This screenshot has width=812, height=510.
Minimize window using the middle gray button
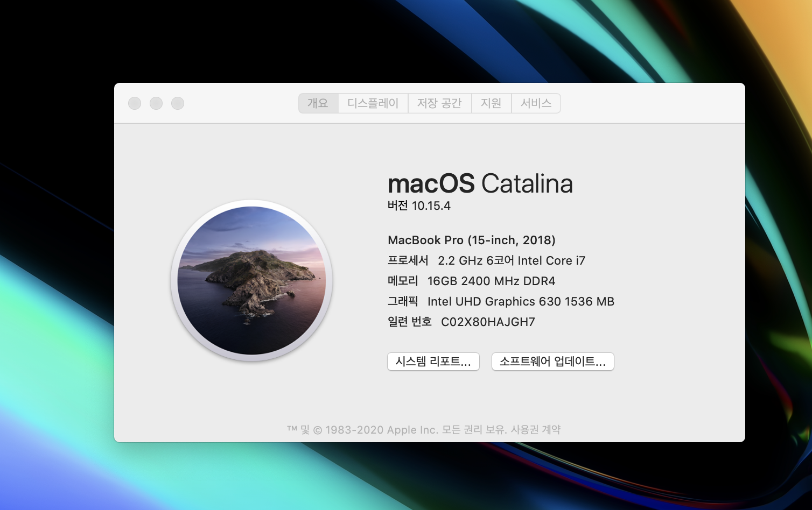pos(156,103)
